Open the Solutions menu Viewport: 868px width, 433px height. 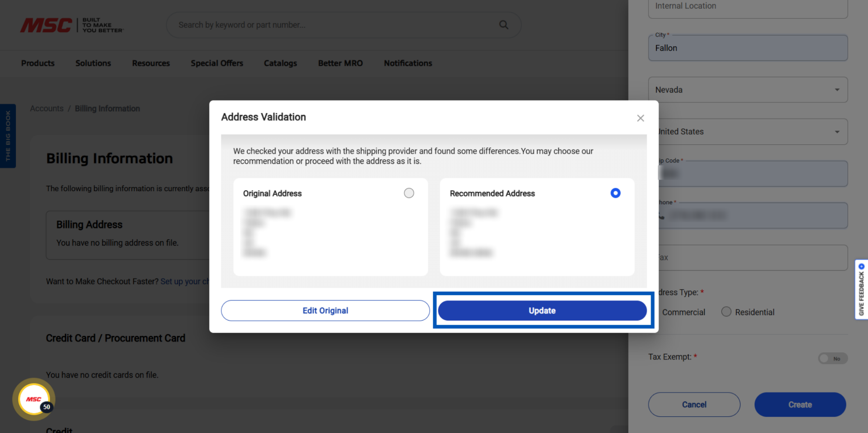(93, 63)
